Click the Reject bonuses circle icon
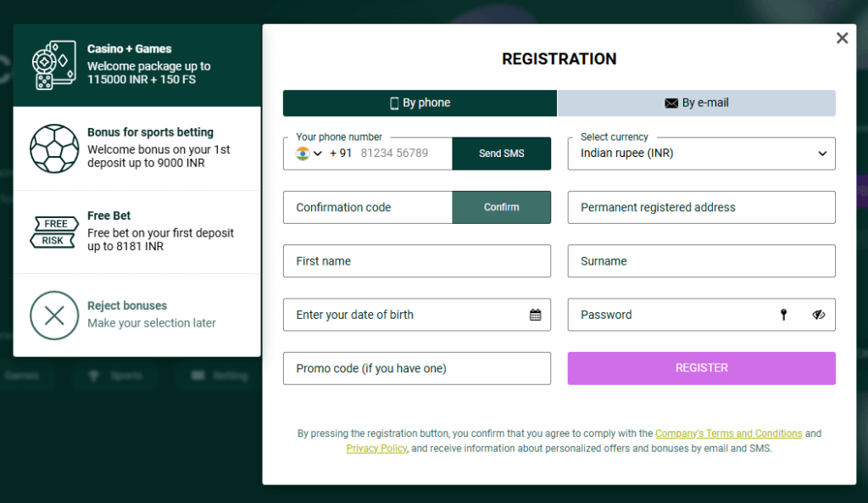The width and height of the screenshot is (868, 503). 54,315
